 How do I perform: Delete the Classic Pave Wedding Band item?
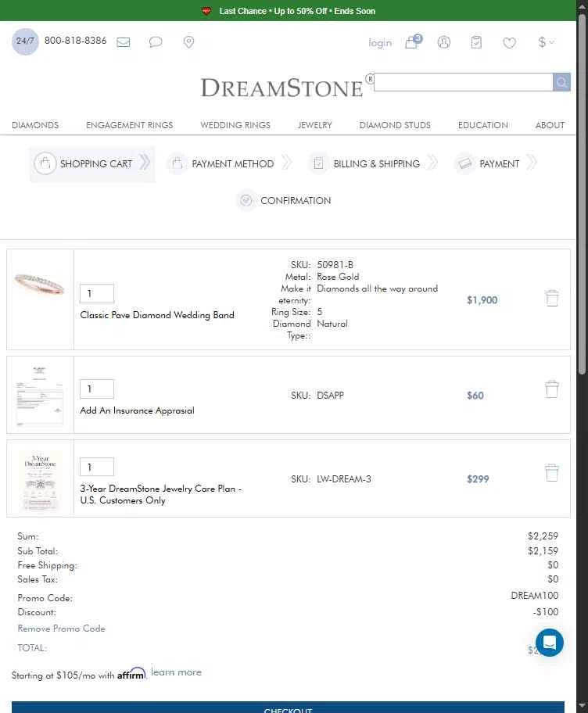click(x=552, y=299)
